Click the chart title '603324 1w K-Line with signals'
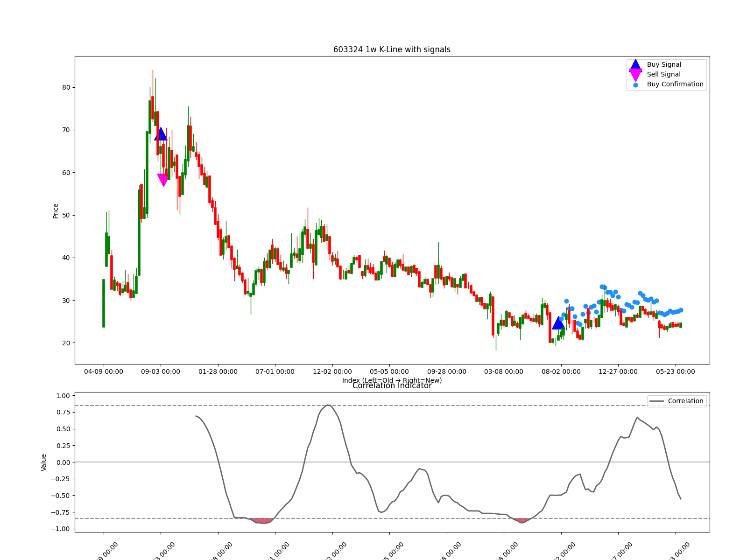 [x=392, y=49]
